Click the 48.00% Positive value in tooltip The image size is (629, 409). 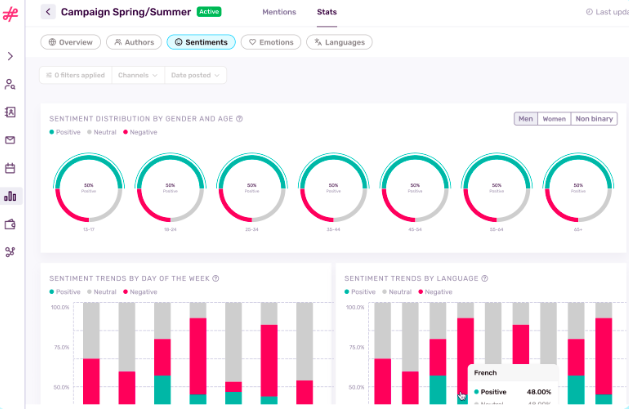[x=539, y=392]
